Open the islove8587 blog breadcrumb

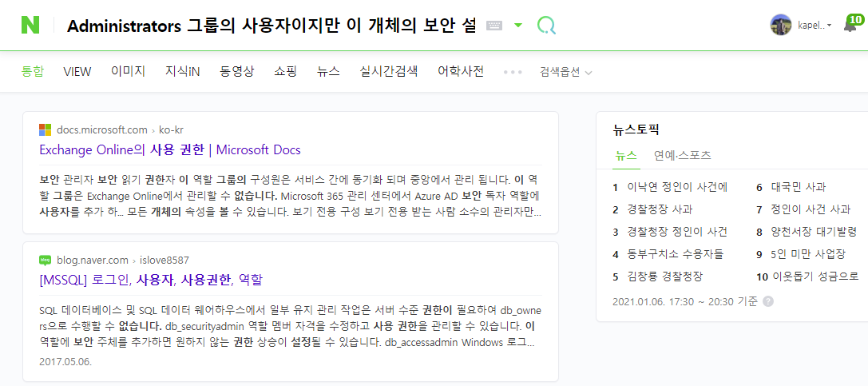click(164, 261)
